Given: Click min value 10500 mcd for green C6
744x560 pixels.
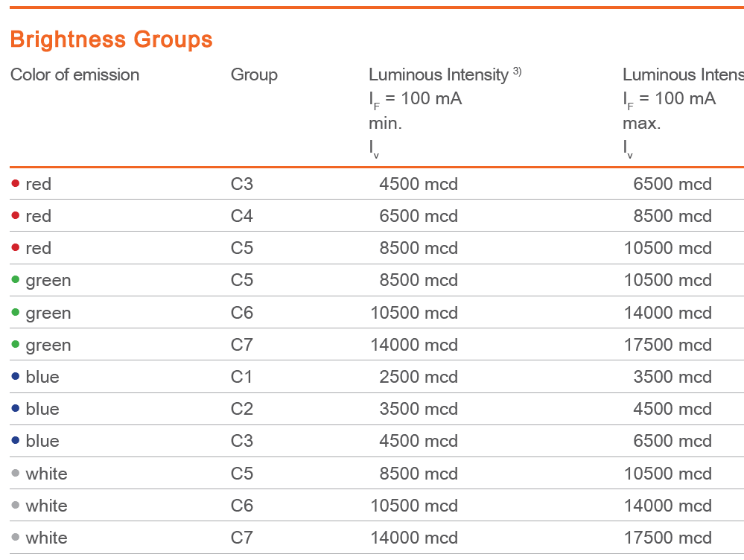Looking at the screenshot, I should click(414, 313).
